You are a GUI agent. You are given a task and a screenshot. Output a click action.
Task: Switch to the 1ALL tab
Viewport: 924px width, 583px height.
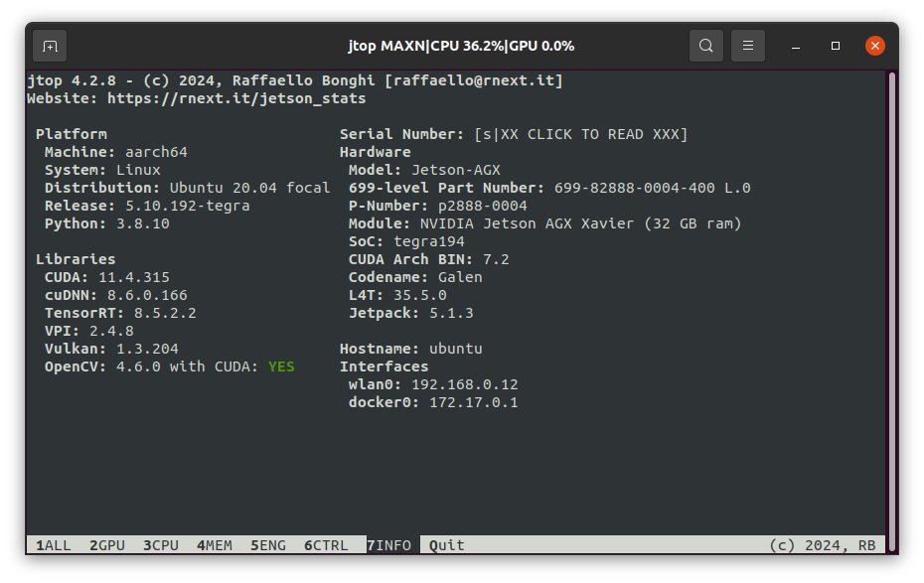point(54,545)
